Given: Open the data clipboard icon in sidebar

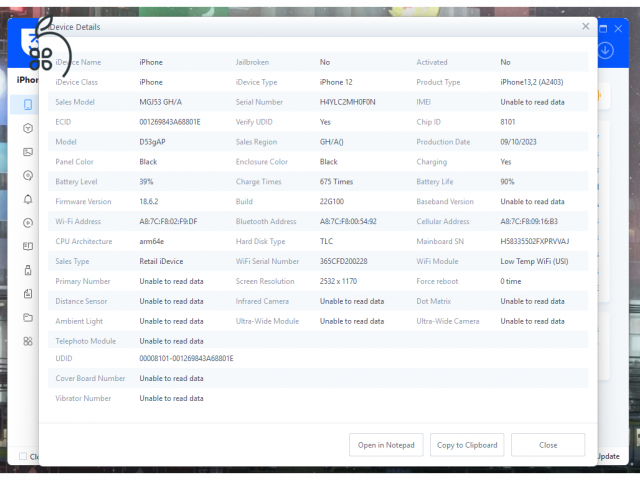Looking at the screenshot, I should pos(28,293).
